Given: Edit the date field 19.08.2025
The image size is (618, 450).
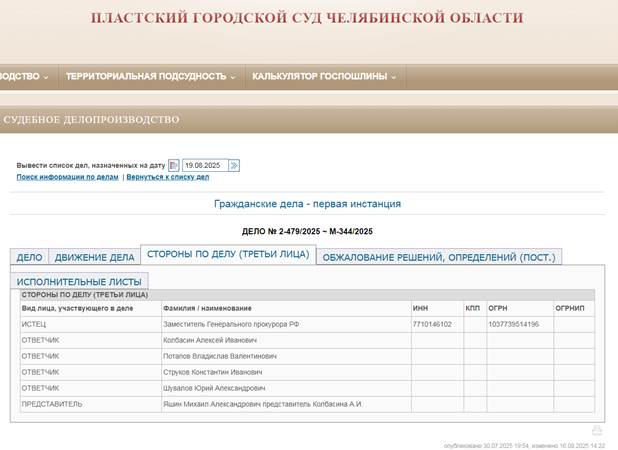Looking at the screenshot, I should click(205, 165).
